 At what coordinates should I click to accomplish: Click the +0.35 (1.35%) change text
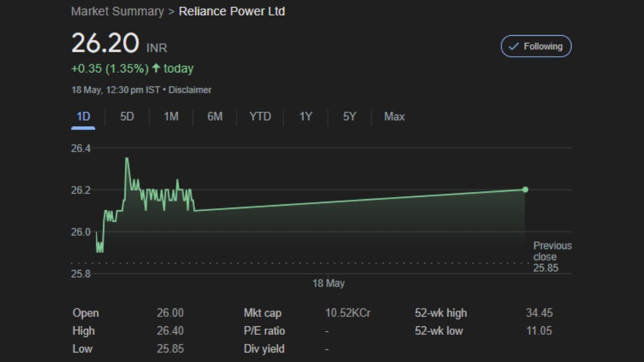[x=110, y=68]
